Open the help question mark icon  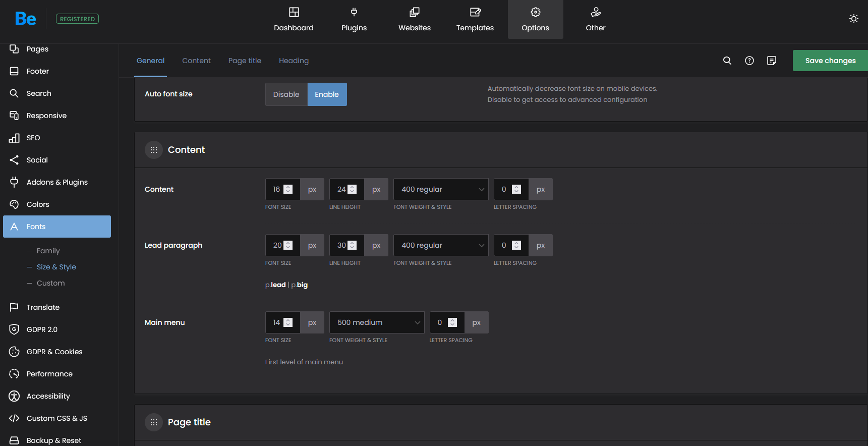[749, 61]
